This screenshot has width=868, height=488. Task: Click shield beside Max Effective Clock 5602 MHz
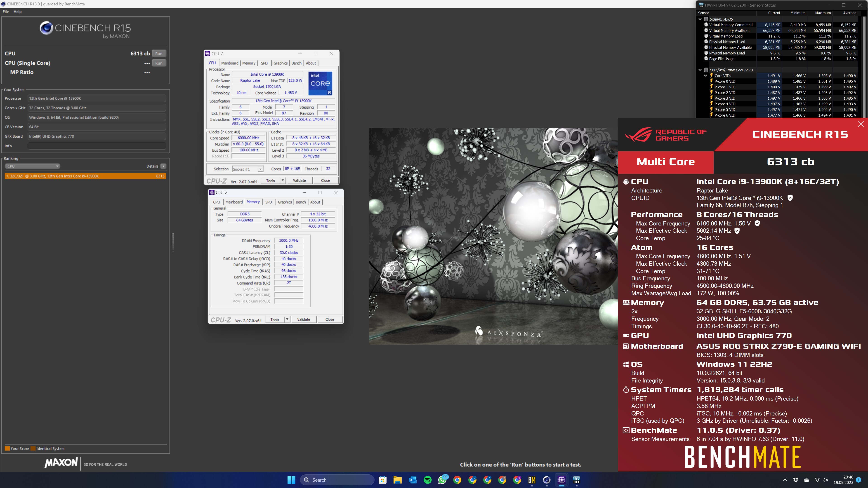[x=737, y=231]
